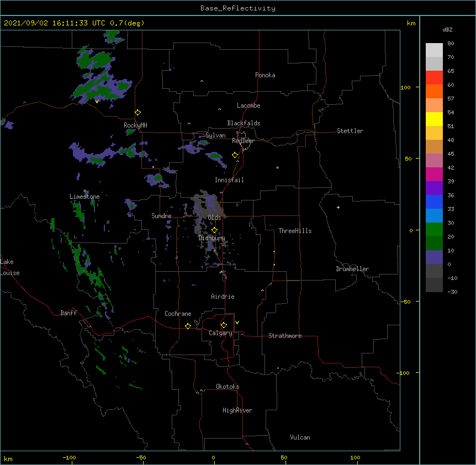Click the Calgary city label

coord(220,333)
